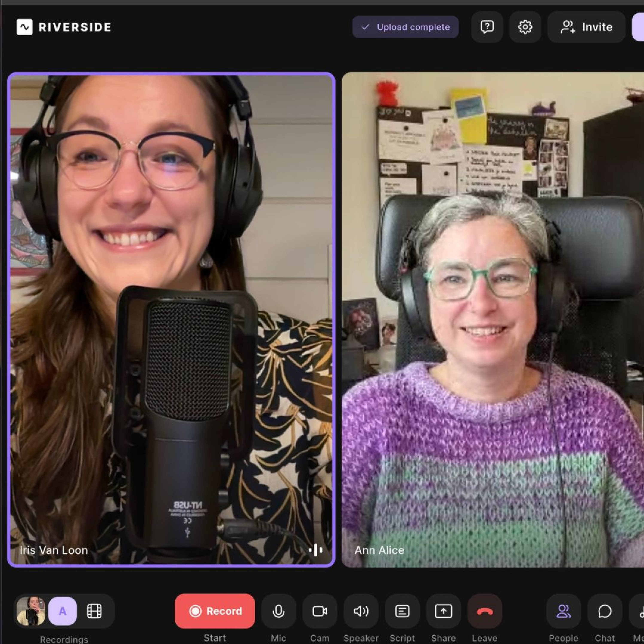Open the Script panel icon
644x644 pixels.
(x=402, y=611)
